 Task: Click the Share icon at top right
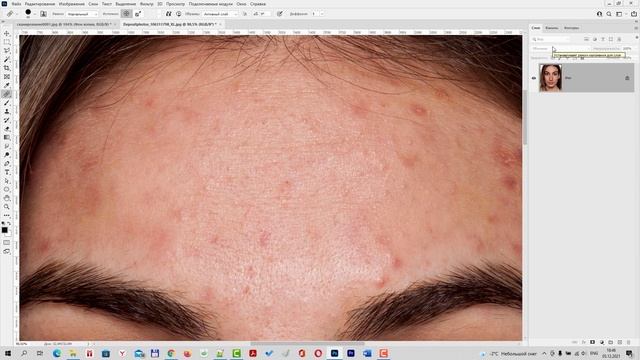coord(633,14)
